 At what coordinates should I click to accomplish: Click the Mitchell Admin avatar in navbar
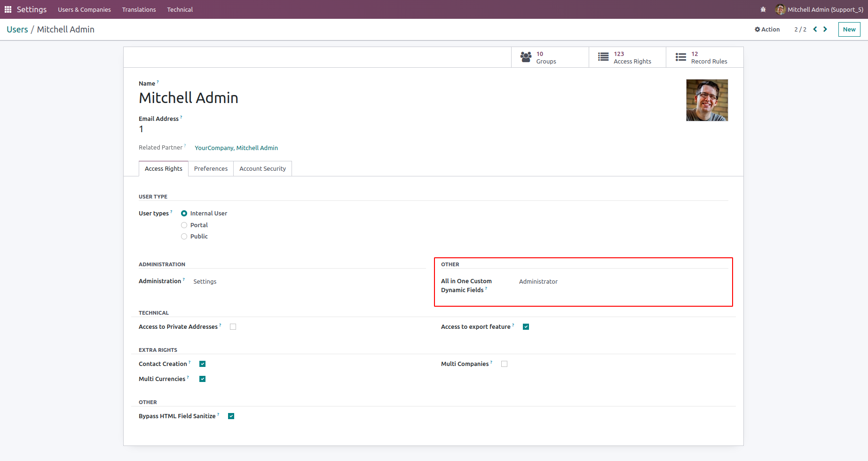point(781,9)
